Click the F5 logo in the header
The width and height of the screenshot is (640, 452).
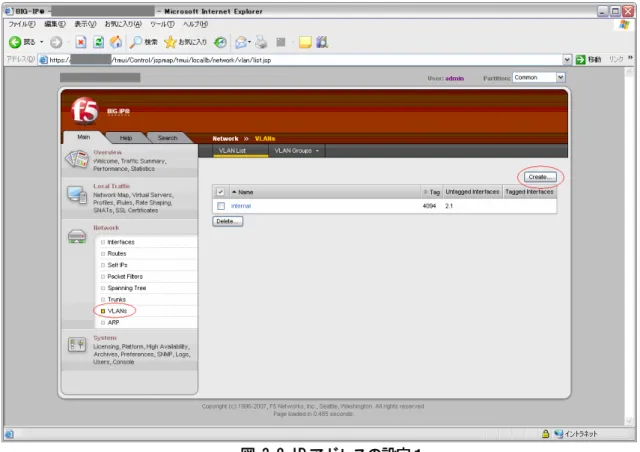84,111
